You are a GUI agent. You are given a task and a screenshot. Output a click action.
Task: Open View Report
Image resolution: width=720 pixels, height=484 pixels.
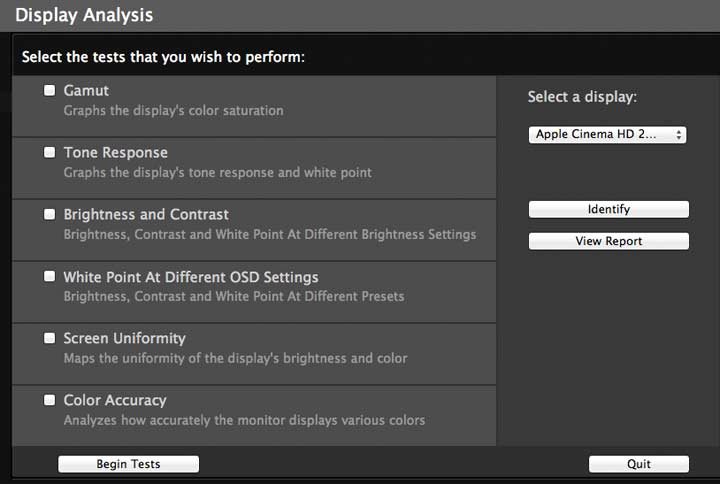[x=608, y=241]
